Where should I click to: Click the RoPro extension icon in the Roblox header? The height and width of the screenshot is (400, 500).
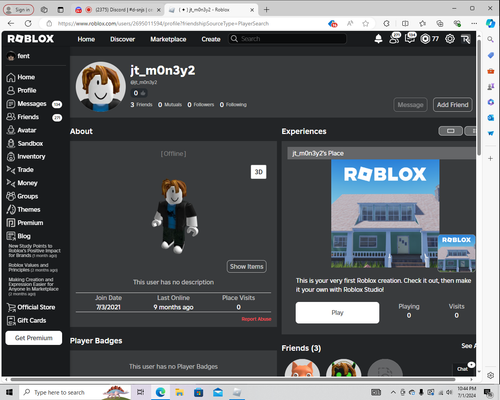(x=466, y=39)
